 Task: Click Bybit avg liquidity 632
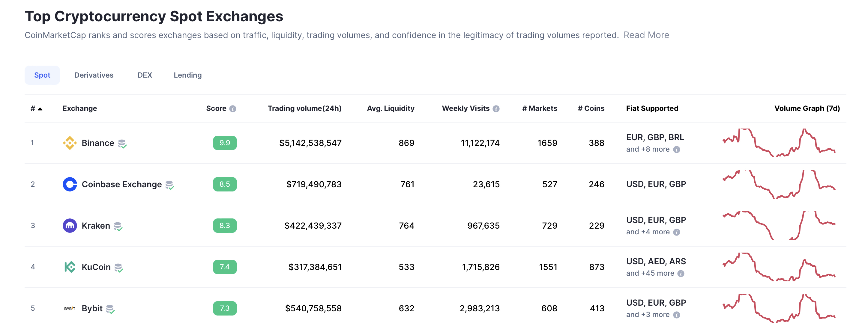406,309
